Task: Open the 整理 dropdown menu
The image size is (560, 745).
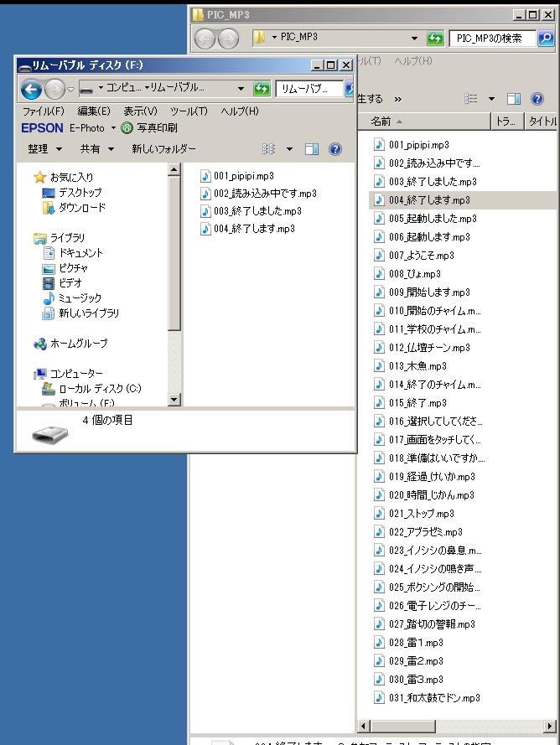Action: 44,149
